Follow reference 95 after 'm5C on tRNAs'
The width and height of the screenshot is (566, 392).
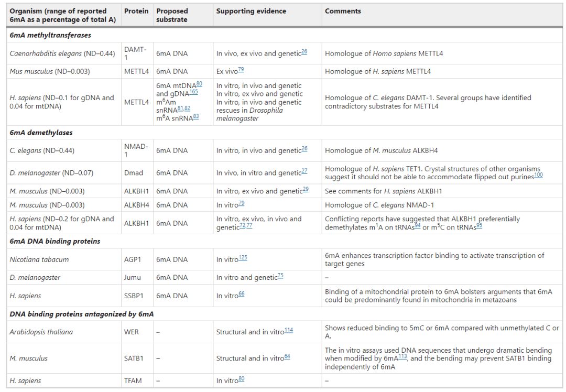tap(479, 226)
